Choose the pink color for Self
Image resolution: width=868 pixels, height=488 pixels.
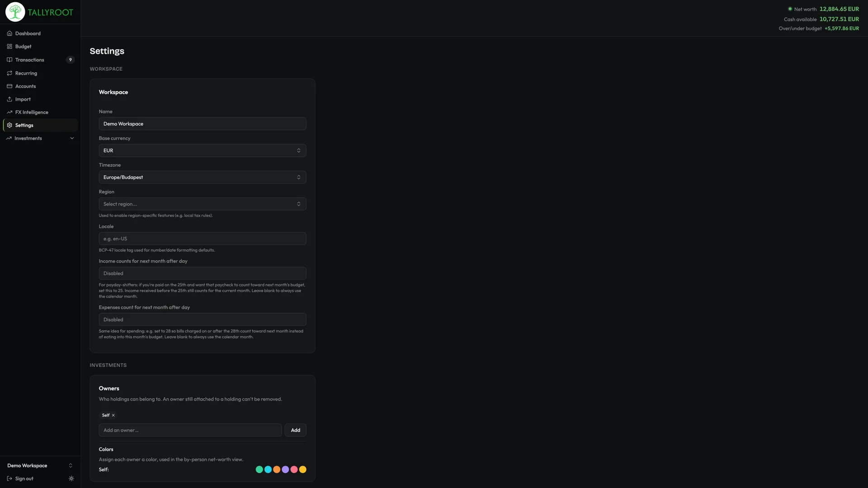294,469
